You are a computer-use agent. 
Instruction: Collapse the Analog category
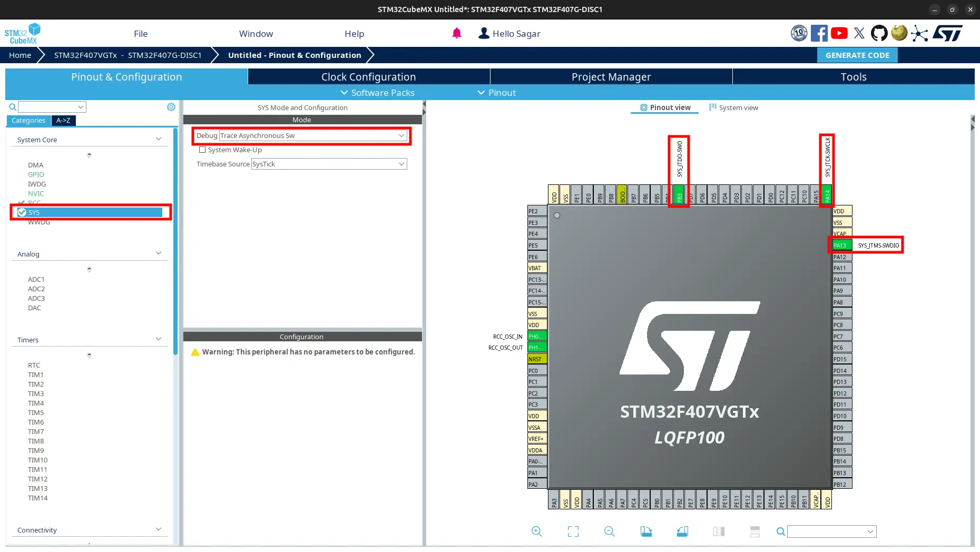(159, 253)
